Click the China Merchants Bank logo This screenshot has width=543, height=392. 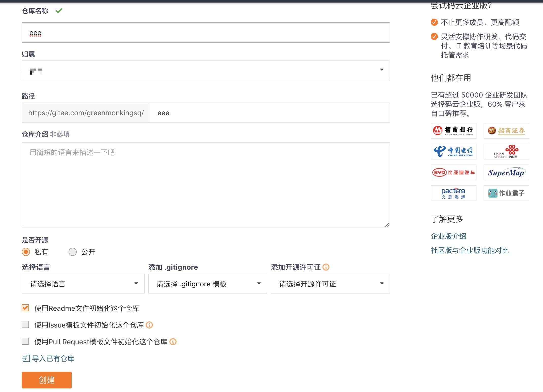coord(453,131)
